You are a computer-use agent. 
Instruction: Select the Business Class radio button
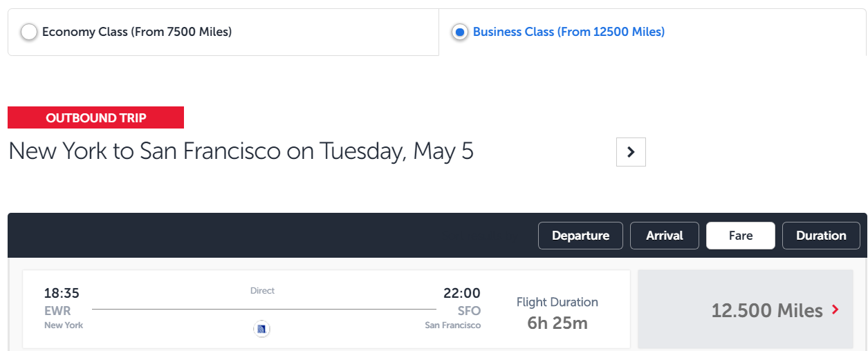click(460, 32)
